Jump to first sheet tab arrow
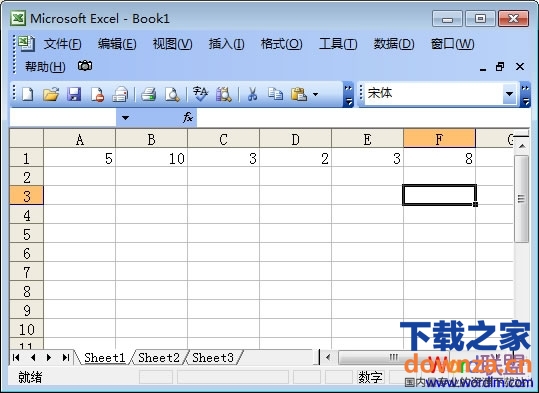 pos(16,358)
